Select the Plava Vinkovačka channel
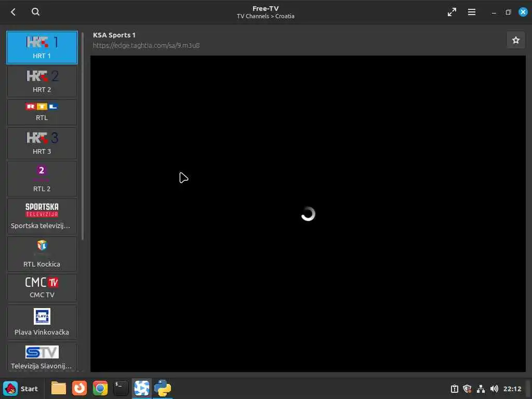532x399 pixels. [x=42, y=322]
